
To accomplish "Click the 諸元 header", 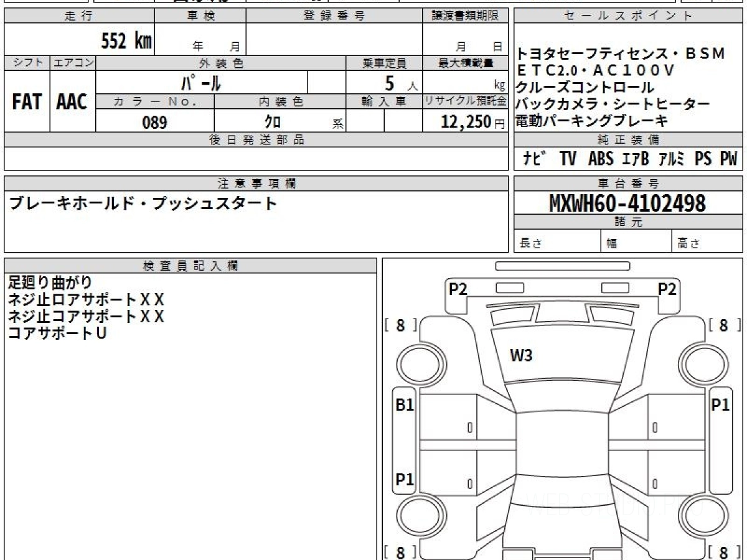I will pos(628,222).
